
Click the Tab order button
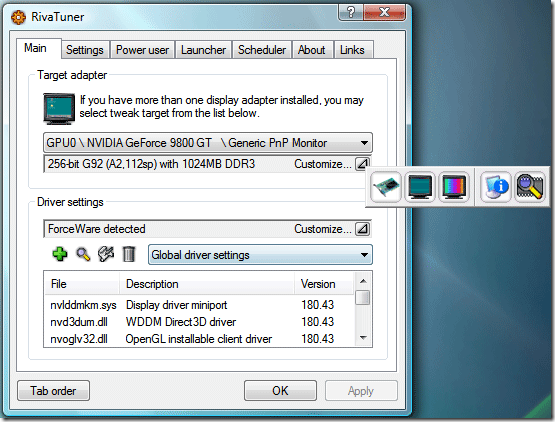pos(53,390)
